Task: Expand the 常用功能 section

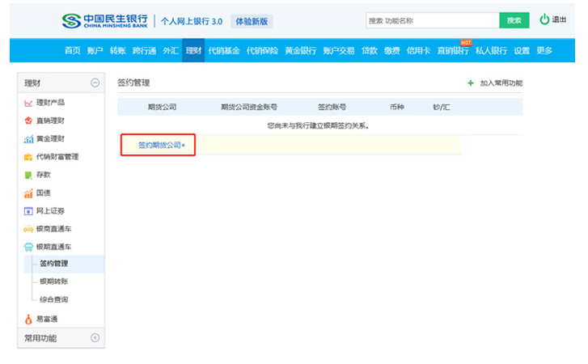Action: pyautogui.click(x=95, y=338)
